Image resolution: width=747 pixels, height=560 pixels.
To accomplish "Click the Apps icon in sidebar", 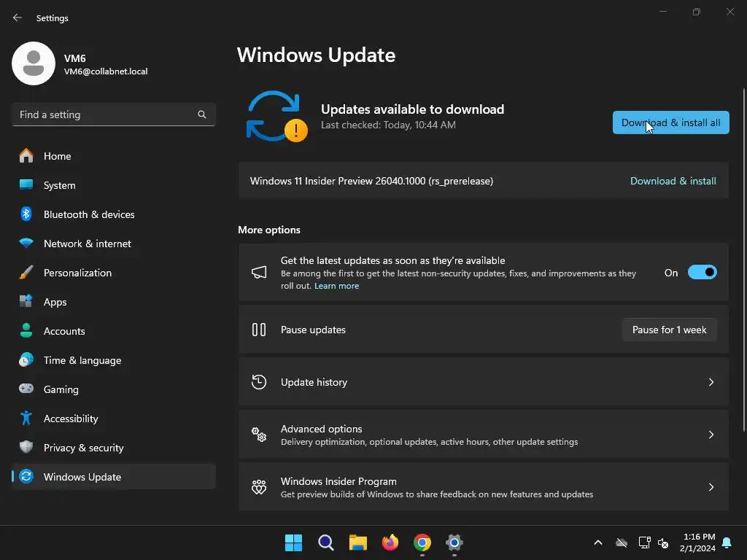I will pos(26,301).
